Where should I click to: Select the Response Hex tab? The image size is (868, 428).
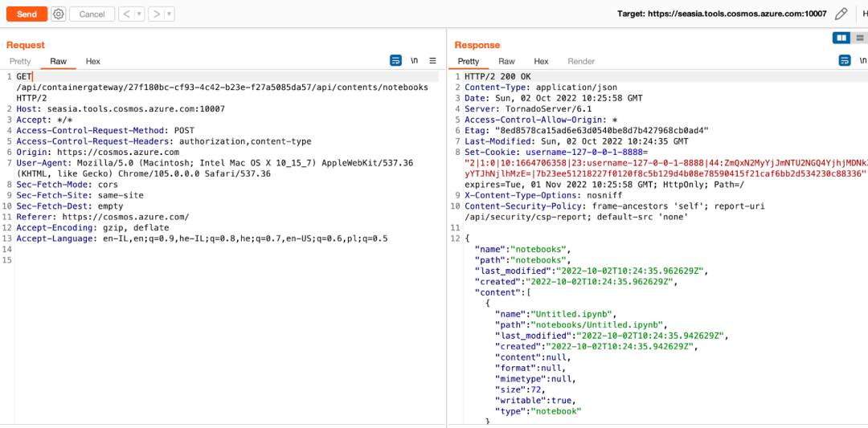541,61
